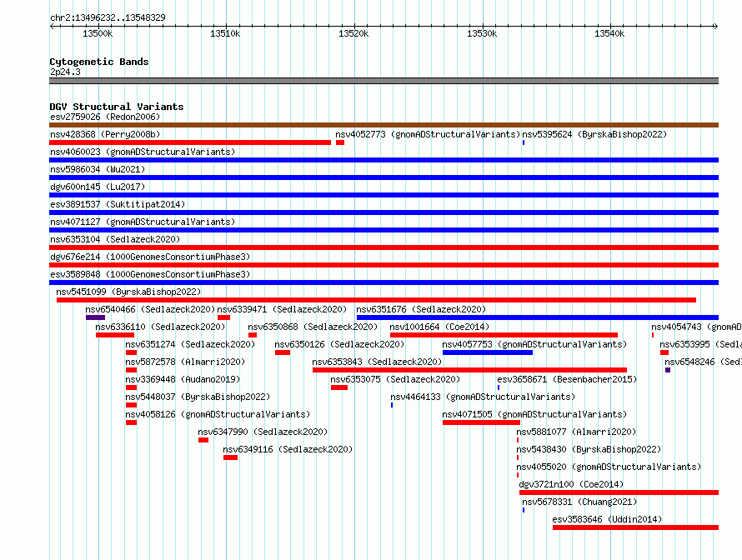Select nsv5448037 (ByrskaBishop2022) label

[x=198, y=397]
